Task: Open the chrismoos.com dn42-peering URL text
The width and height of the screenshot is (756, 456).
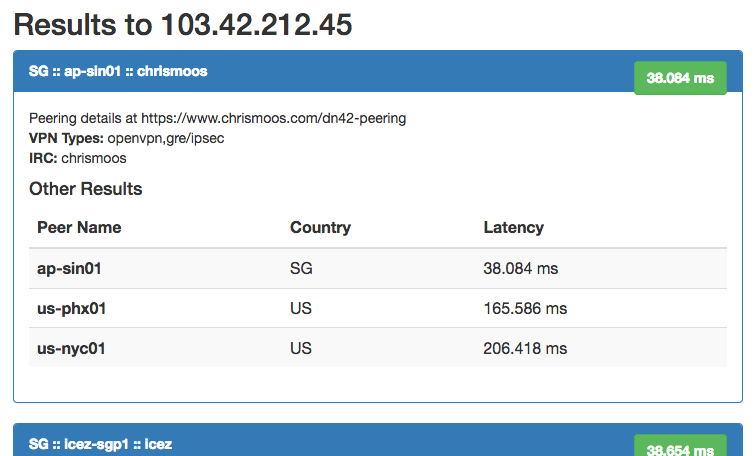Action: tap(273, 118)
